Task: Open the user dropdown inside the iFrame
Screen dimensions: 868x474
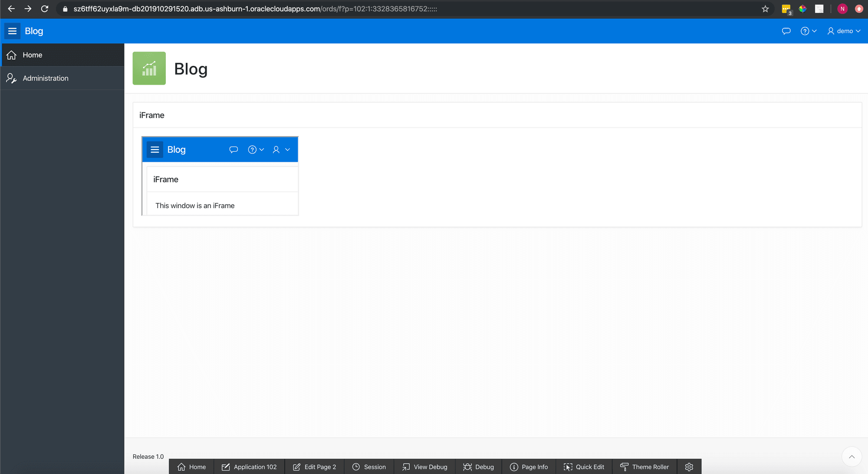Action: [x=280, y=149]
